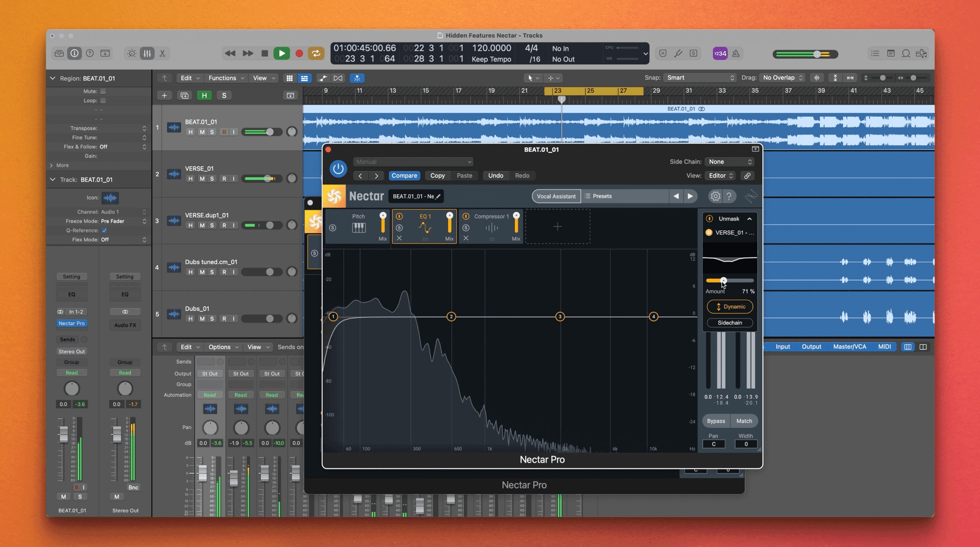Open the Smart Controls sun icon
The image size is (980, 547).
pyautogui.click(x=131, y=53)
